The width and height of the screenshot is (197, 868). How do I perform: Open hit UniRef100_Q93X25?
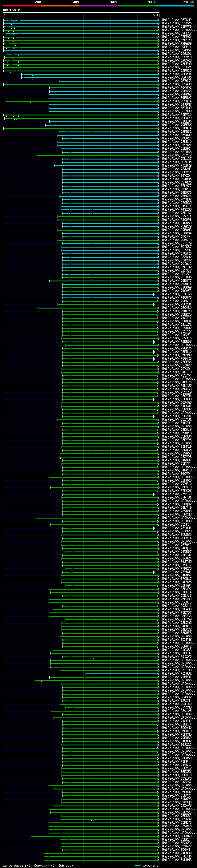point(177,23)
